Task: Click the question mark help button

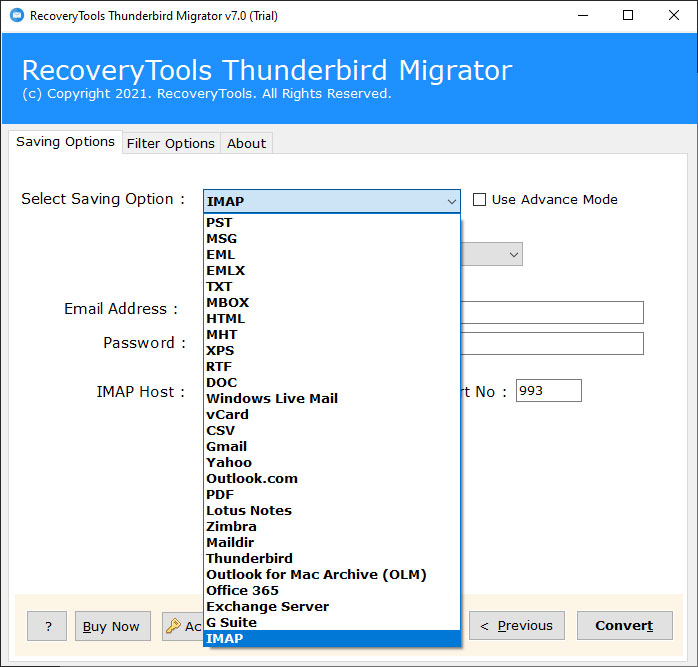Action: [x=47, y=626]
